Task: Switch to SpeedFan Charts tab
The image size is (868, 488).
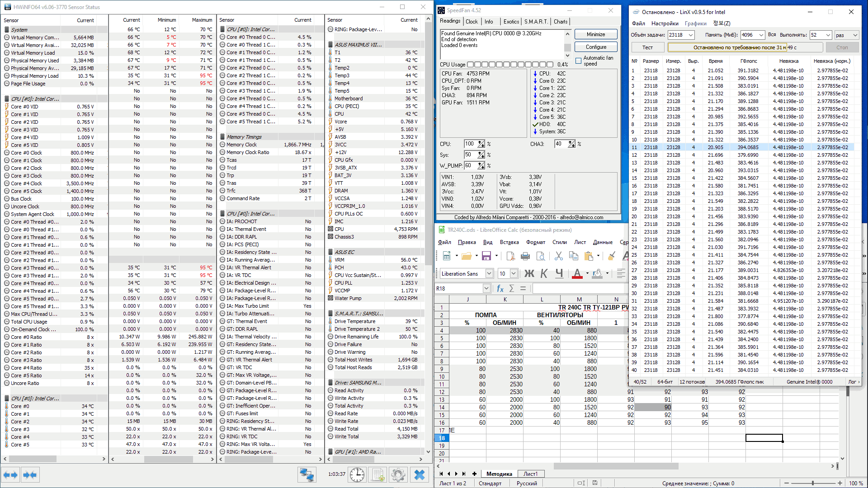Action: click(561, 22)
